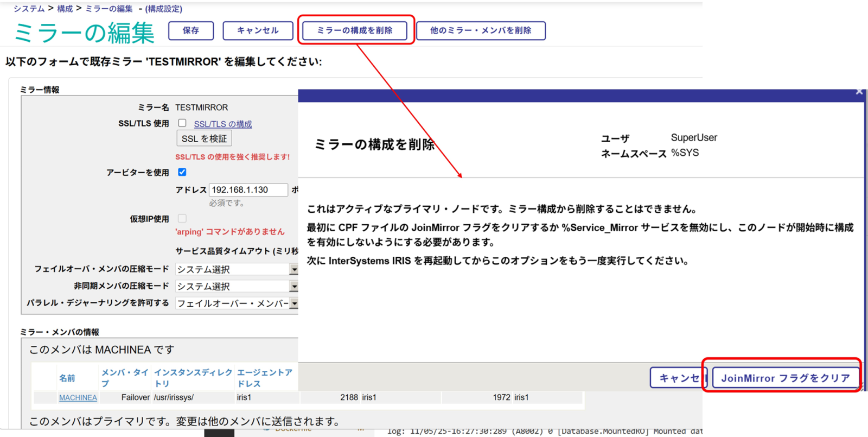The image size is (868, 437).
Task: Open パラレル・デジャーナリングを許可する dropdown
Action: click(x=293, y=303)
